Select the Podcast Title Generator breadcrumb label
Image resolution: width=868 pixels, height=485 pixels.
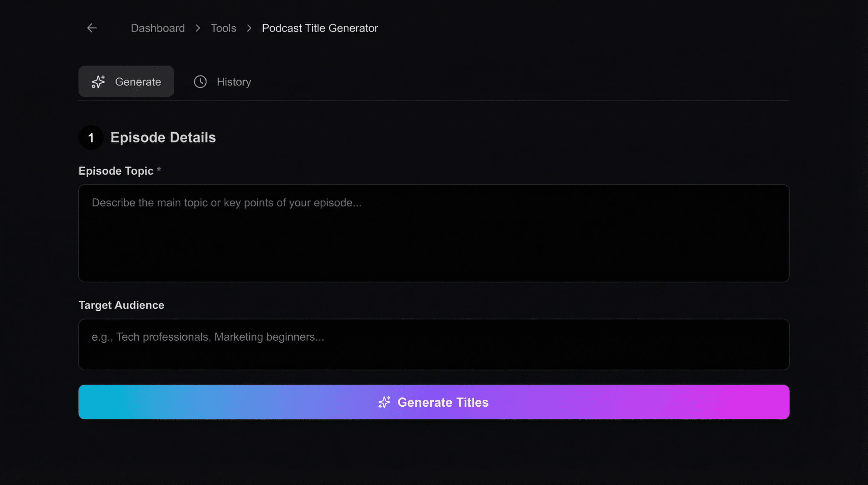pyautogui.click(x=320, y=28)
